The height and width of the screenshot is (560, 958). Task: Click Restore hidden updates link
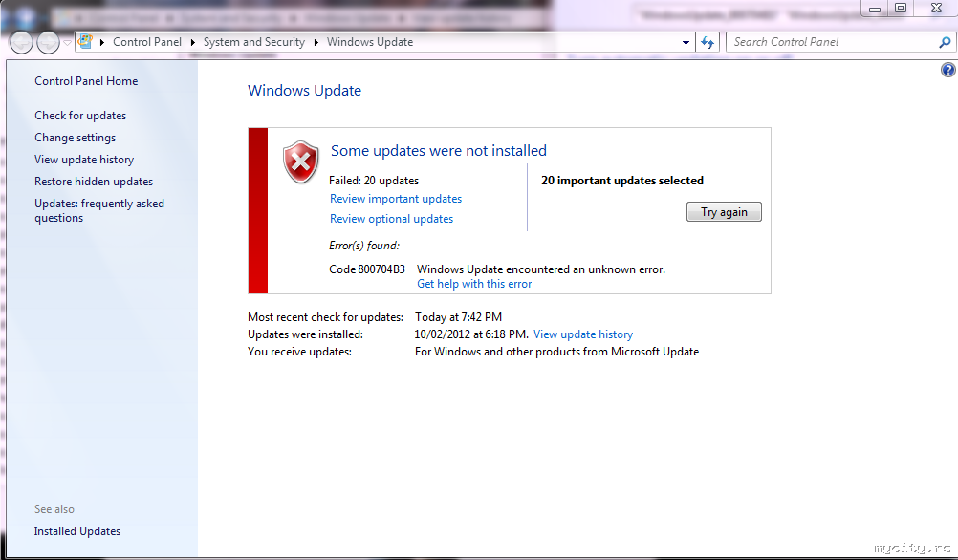[x=94, y=182]
